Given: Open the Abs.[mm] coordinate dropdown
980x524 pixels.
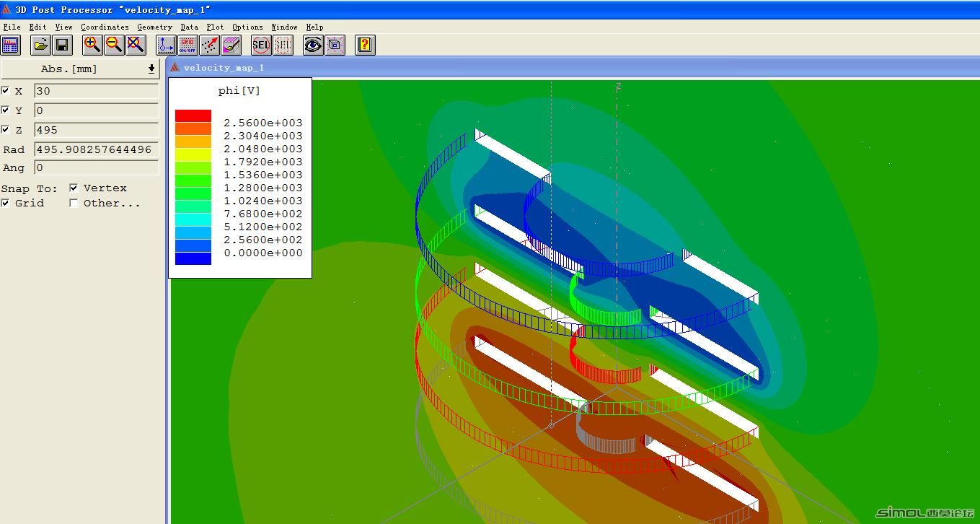Looking at the screenshot, I should [x=80, y=69].
